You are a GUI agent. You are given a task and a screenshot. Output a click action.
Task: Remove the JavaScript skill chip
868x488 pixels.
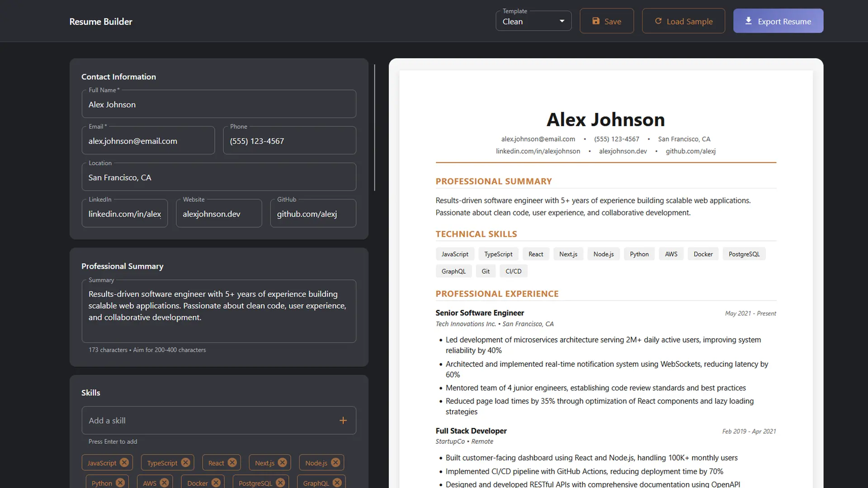[125, 462]
